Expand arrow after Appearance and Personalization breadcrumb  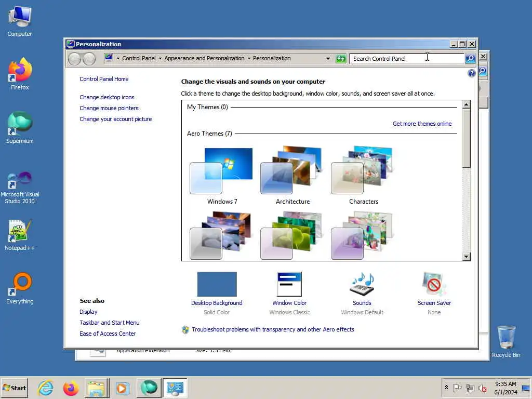249,58
